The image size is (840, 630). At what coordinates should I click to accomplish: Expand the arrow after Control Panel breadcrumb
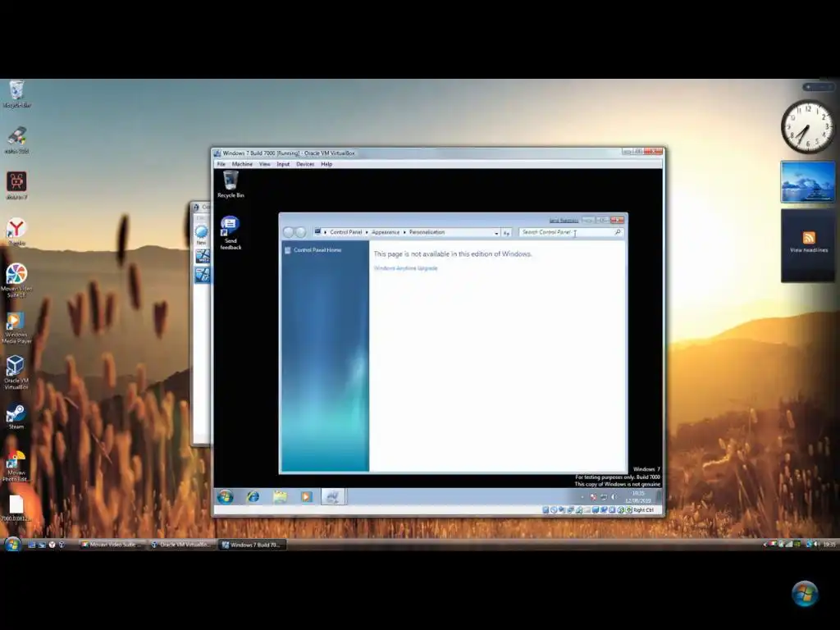[x=367, y=232]
